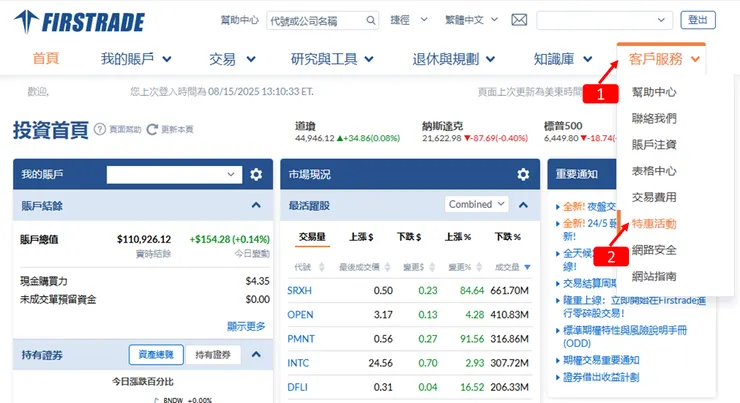The width and height of the screenshot is (740, 403).
Task: Open the 幫助中心 link in header
Action: click(240, 20)
